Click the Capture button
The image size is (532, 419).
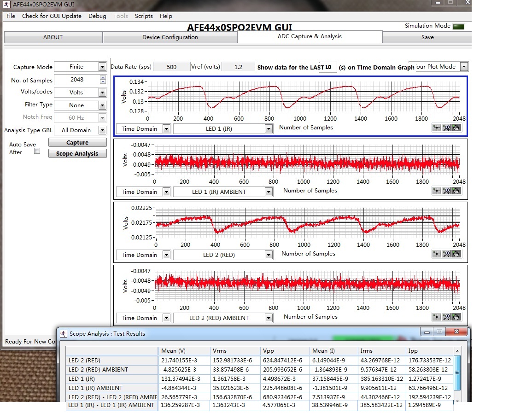tap(77, 142)
